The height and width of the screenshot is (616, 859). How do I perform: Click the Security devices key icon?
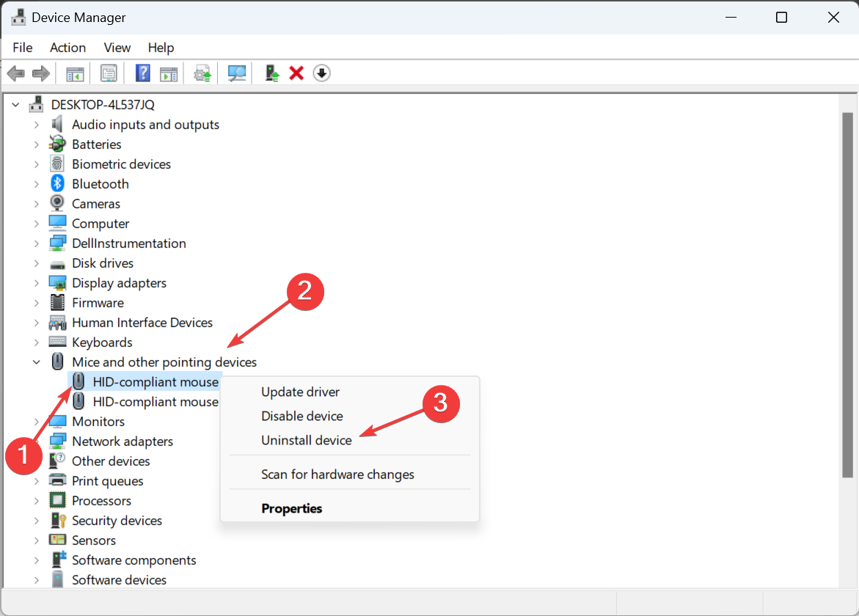tap(57, 520)
